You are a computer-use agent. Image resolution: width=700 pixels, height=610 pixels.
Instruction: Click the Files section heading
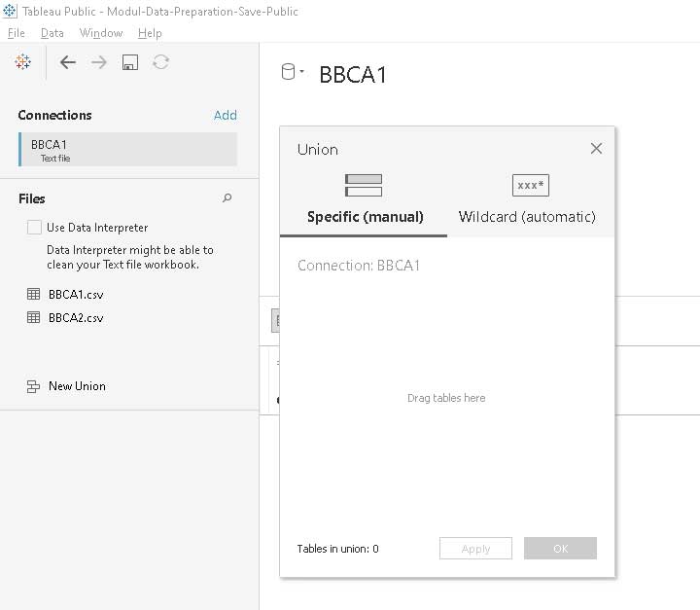point(32,198)
